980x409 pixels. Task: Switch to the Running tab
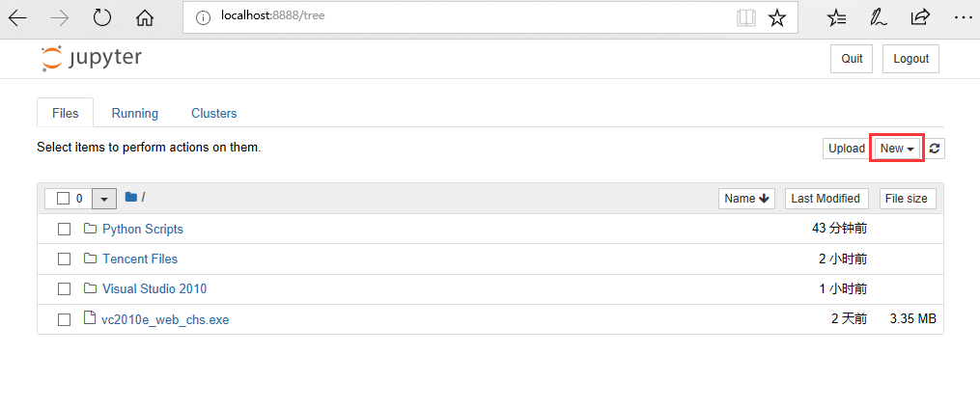[135, 113]
